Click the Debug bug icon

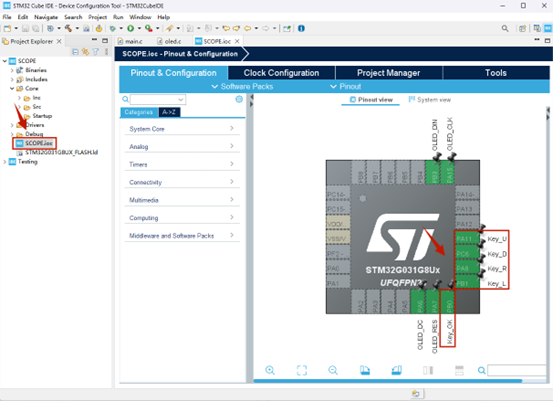coord(112,28)
